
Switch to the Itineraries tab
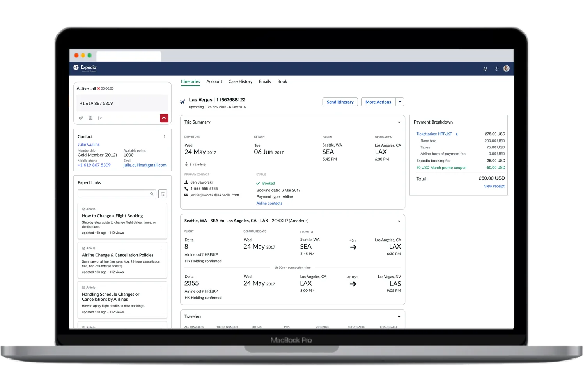point(190,81)
